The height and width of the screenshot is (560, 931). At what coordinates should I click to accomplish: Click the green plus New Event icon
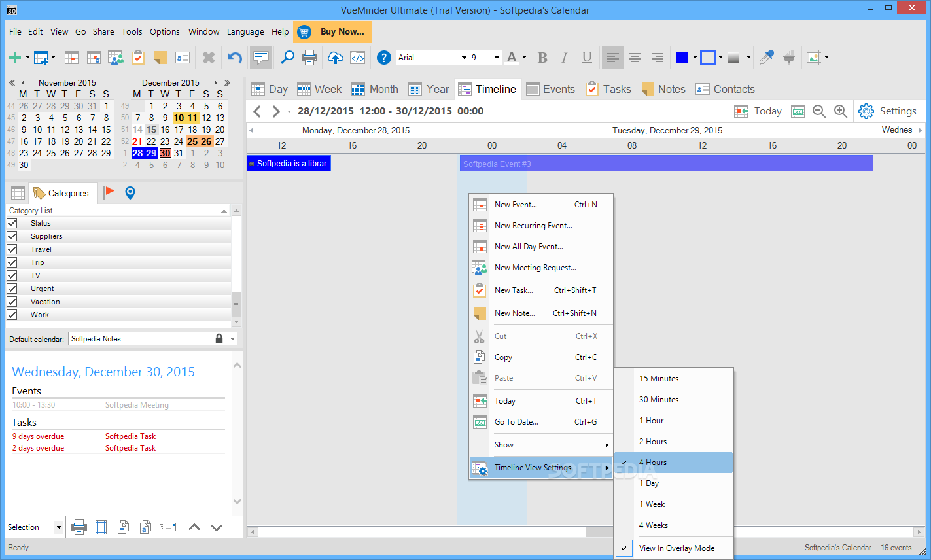point(14,58)
